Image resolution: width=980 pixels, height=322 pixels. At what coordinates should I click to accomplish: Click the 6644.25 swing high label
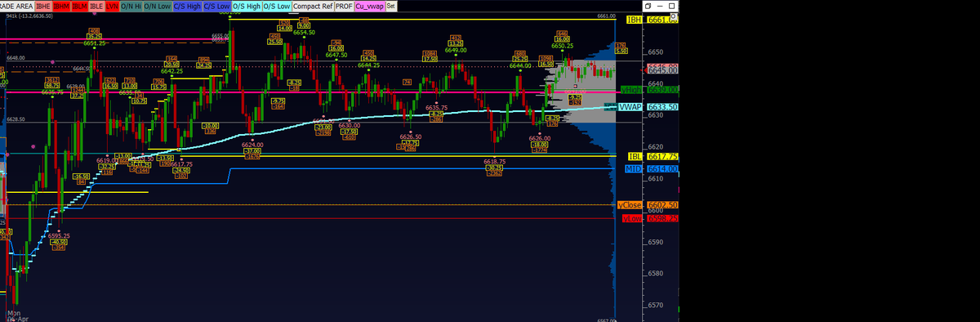coord(369,65)
